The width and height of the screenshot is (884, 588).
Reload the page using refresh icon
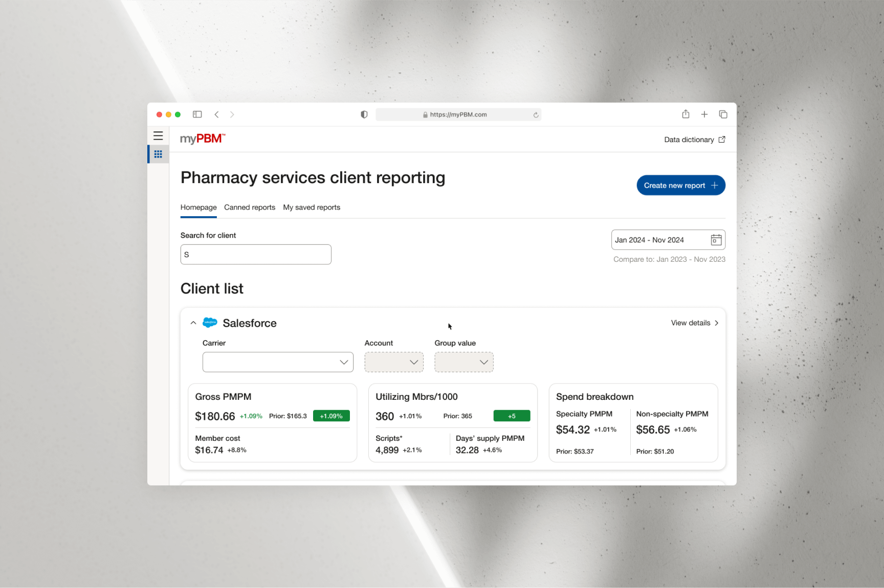tap(536, 115)
